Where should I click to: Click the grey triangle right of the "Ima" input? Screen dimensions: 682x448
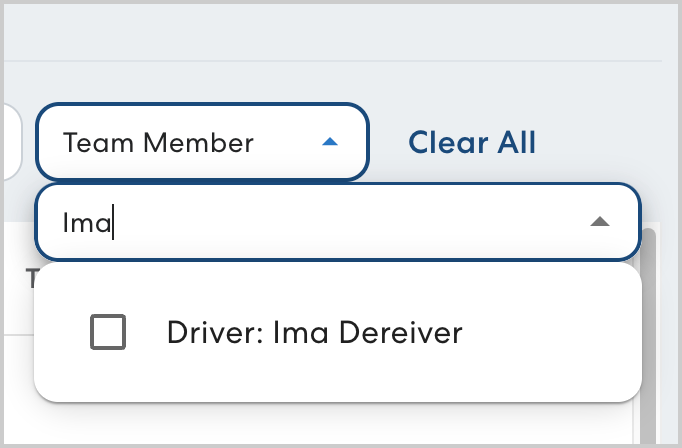(600, 222)
